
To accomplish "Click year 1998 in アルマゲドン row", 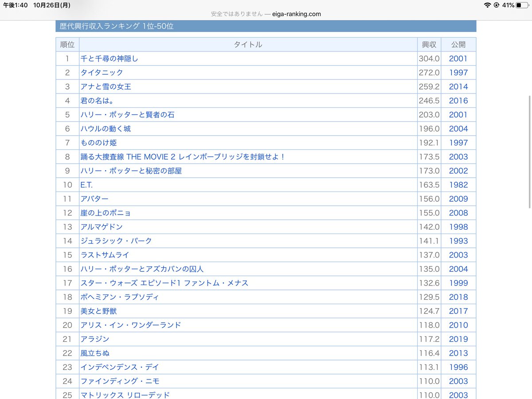I will coord(458,227).
